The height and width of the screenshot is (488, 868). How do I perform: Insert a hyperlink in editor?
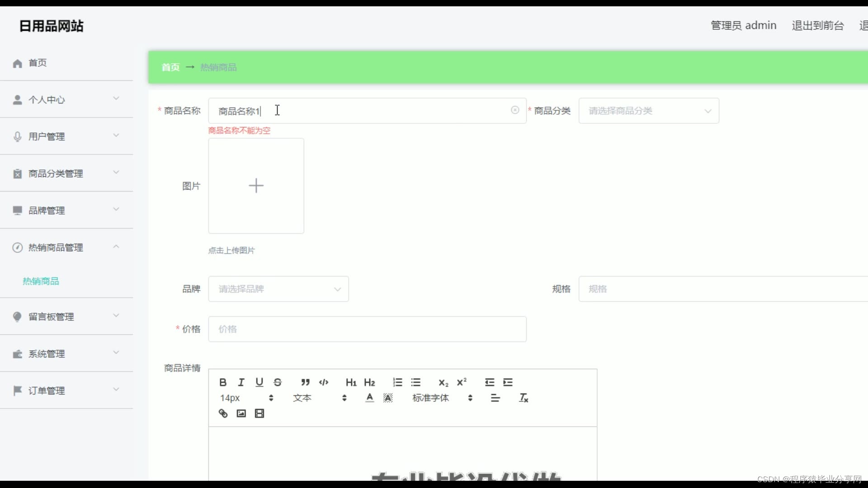coord(223,413)
